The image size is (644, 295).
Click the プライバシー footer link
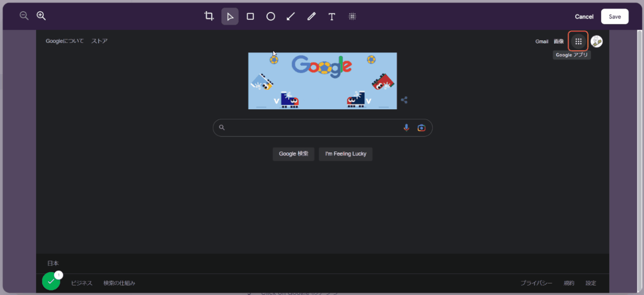pos(536,283)
